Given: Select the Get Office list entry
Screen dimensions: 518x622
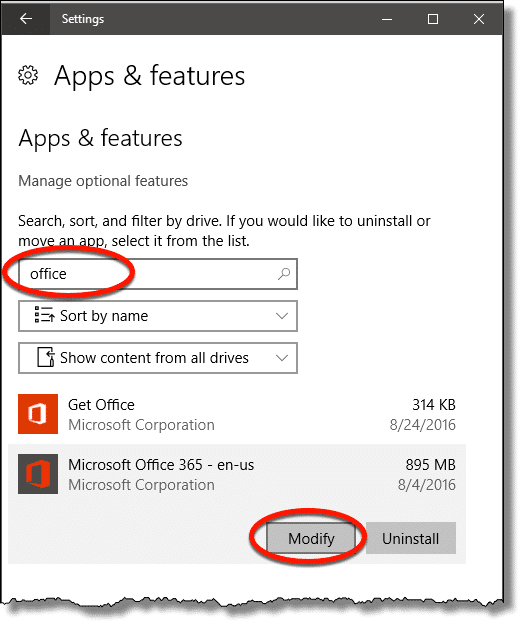Looking at the screenshot, I should (x=237, y=414).
